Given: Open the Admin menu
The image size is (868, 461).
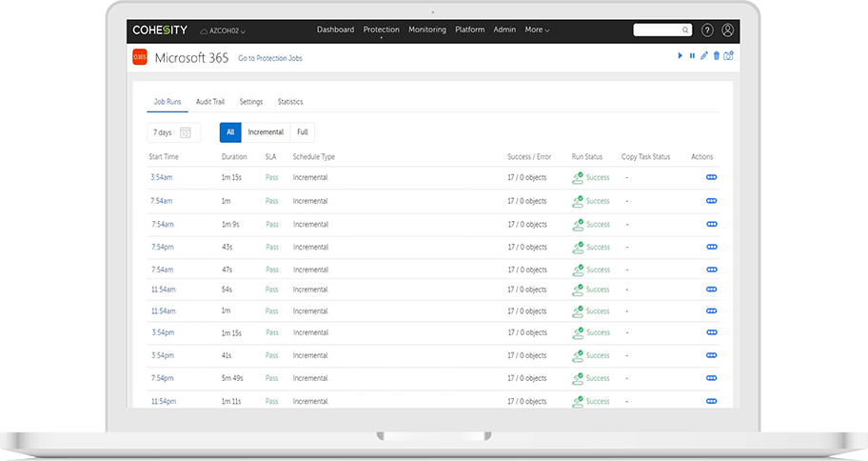Looking at the screenshot, I should pos(504,30).
